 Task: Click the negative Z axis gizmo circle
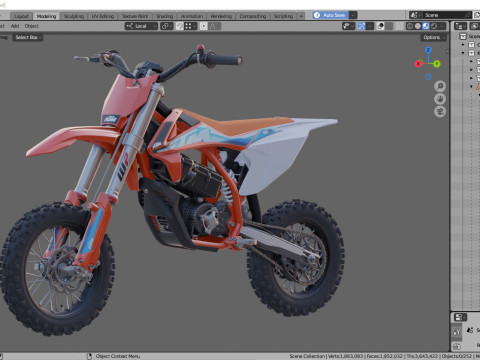(x=428, y=77)
